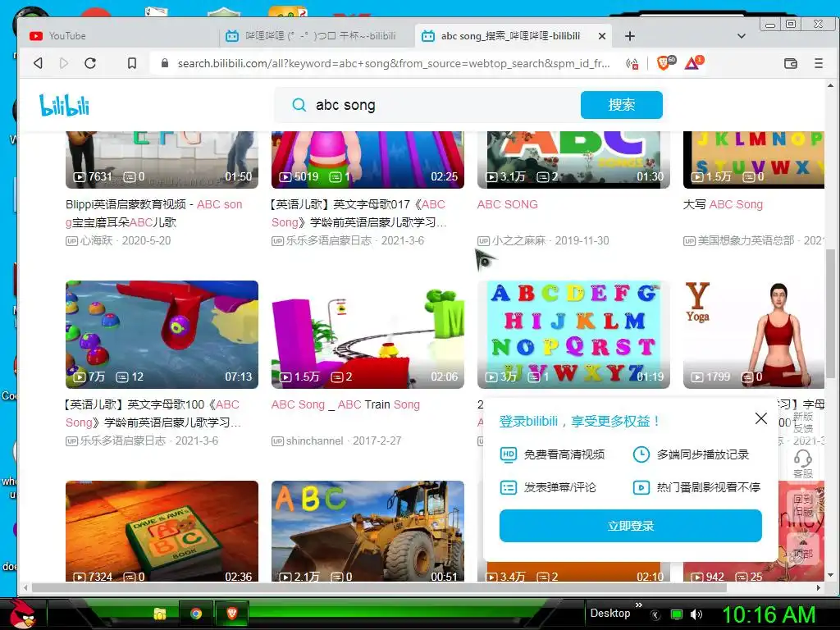Click the media-blocked icon in address bar
Image resolution: width=840 pixels, height=630 pixels.
[632, 63]
